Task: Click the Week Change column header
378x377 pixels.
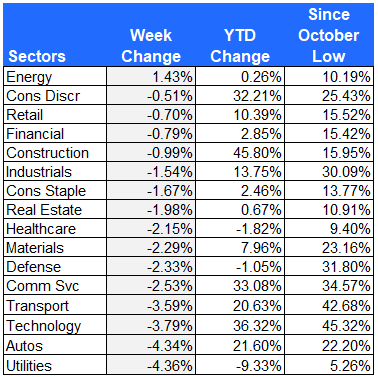Action: point(151,46)
